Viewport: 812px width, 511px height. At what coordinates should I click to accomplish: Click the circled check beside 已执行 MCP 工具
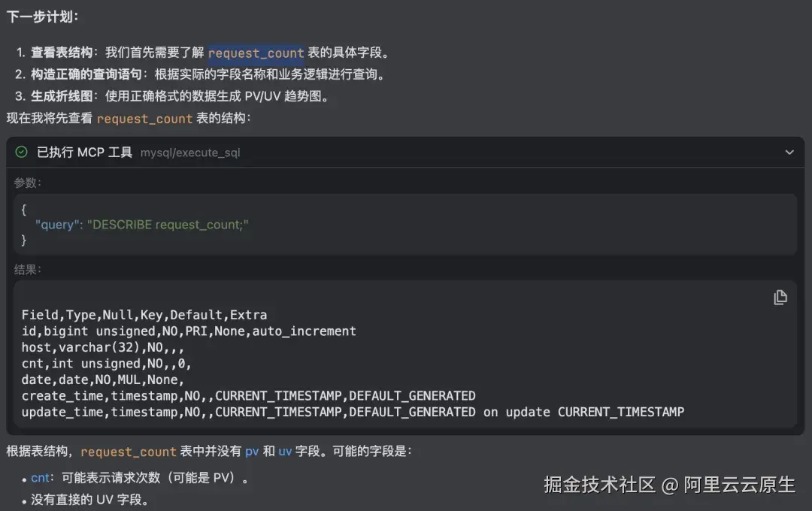point(20,153)
